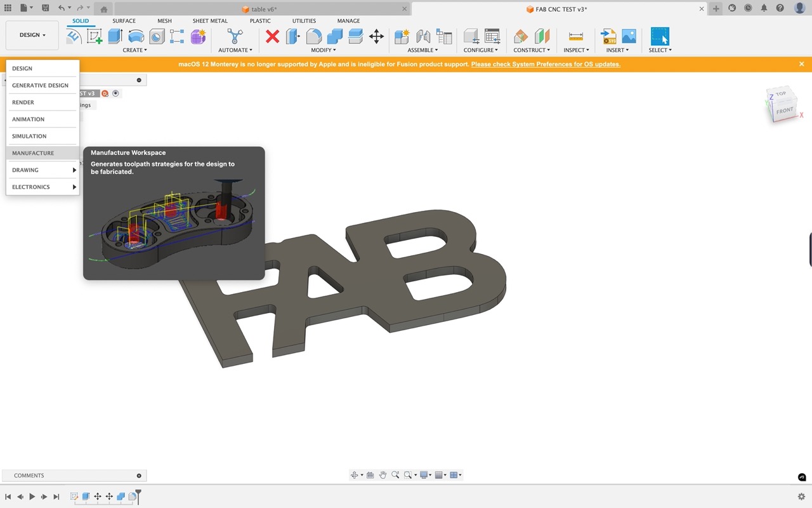Screen dimensions: 812x508
Task: Open the ASSEMBLE dropdown
Action: point(422,50)
